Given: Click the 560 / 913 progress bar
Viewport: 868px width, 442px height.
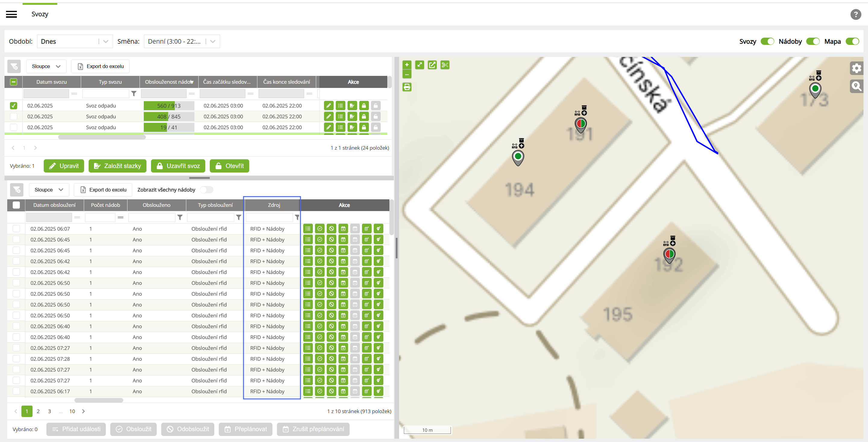Looking at the screenshot, I should click(x=169, y=106).
